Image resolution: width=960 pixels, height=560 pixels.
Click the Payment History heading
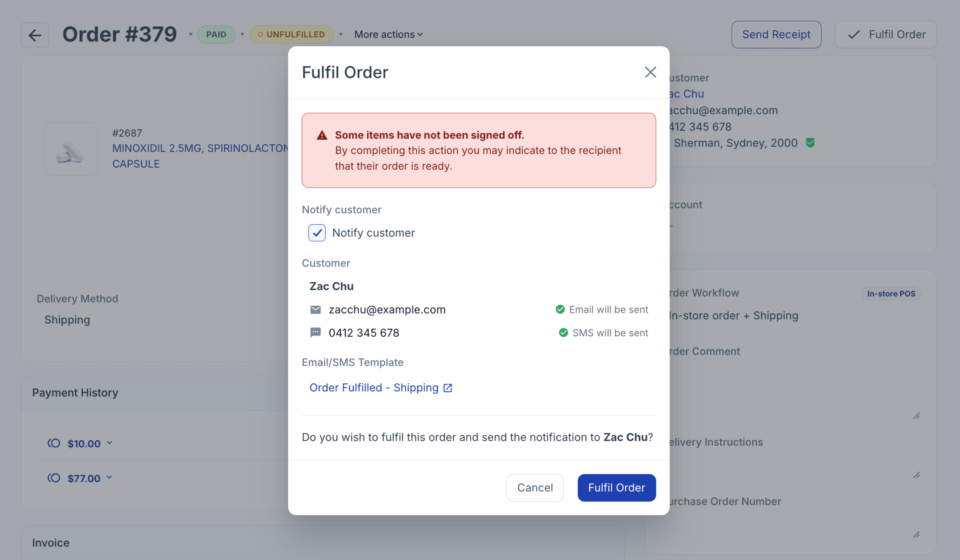point(75,393)
